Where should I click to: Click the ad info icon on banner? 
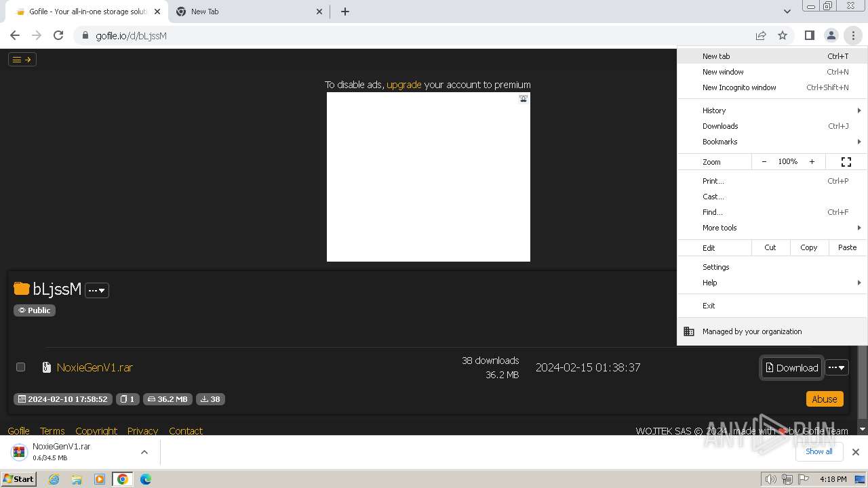(524, 99)
